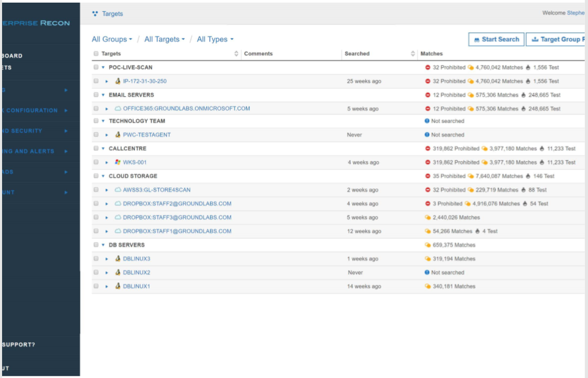The height and width of the screenshot is (378, 588).
Task: Click the red prohibited icon in POC-LIVE-SCAN row
Action: (x=428, y=67)
